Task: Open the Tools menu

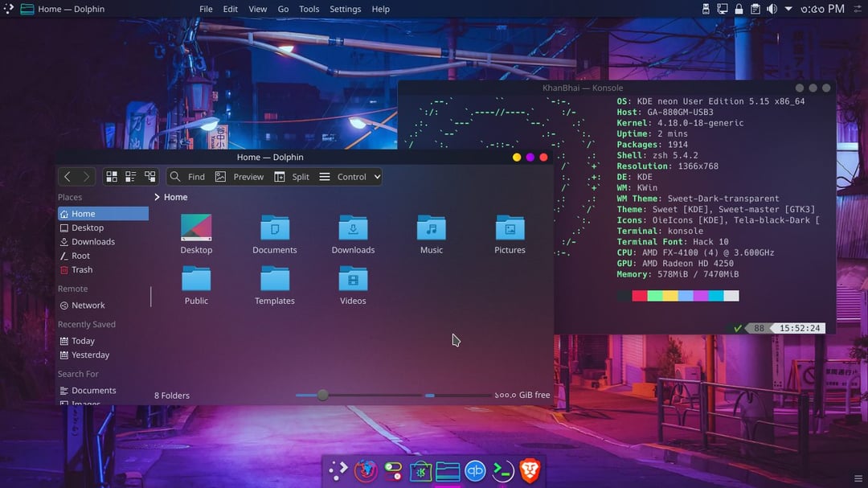Action: [309, 9]
